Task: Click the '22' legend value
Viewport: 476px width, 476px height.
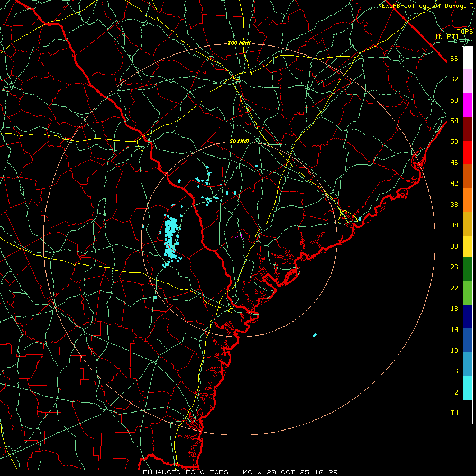Action: [454, 288]
